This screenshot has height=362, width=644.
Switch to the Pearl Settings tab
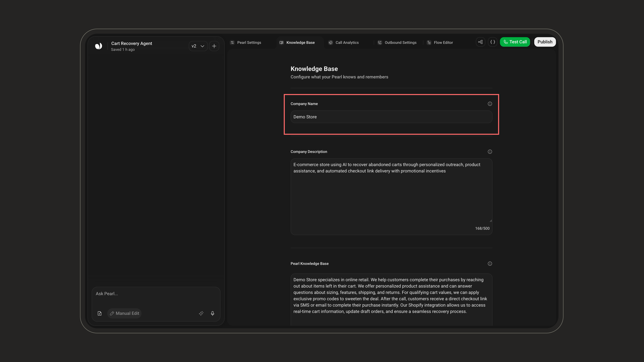point(246,42)
